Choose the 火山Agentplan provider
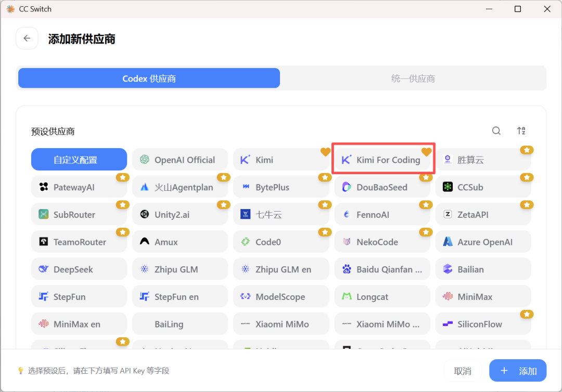The width and height of the screenshot is (562, 392). click(x=180, y=187)
